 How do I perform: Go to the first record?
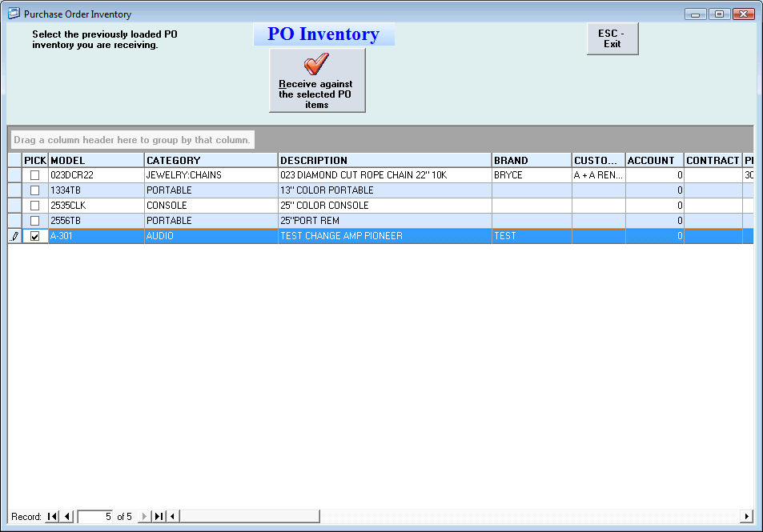(x=53, y=517)
